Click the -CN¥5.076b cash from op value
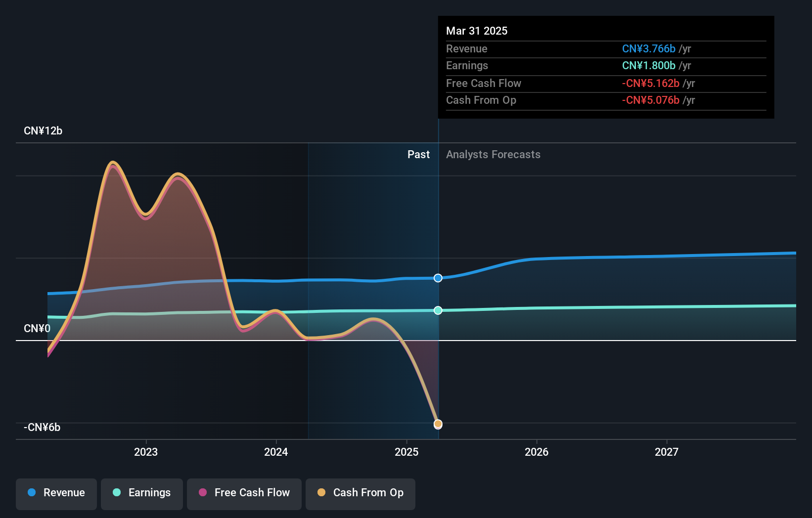The width and height of the screenshot is (812, 518). [x=651, y=100]
